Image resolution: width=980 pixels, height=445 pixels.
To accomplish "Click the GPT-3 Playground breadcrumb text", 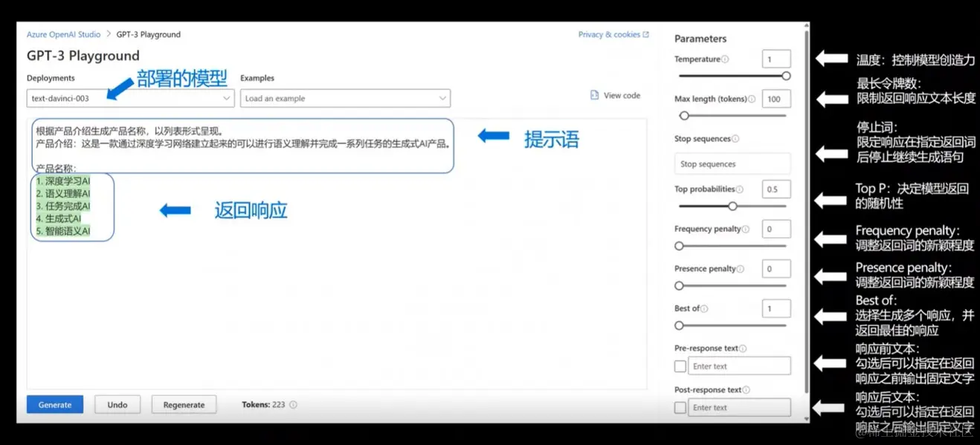I will [148, 34].
